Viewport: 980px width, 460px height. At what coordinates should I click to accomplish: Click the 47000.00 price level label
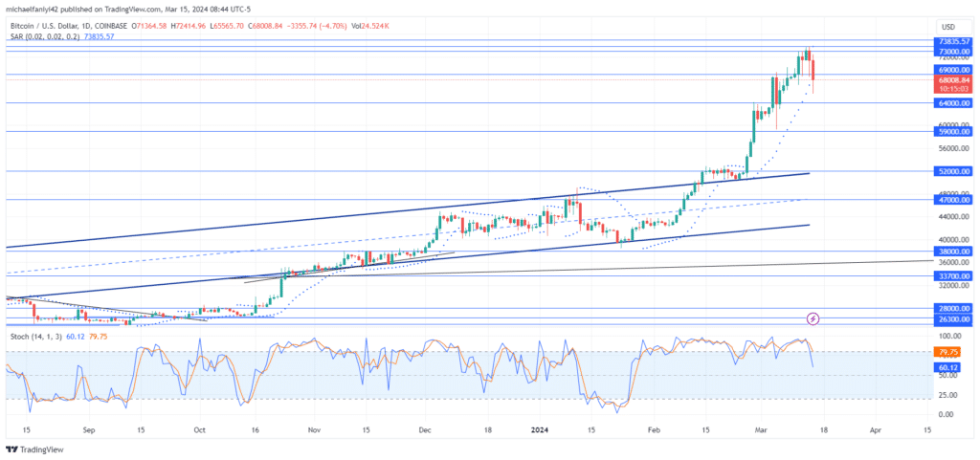pos(954,200)
